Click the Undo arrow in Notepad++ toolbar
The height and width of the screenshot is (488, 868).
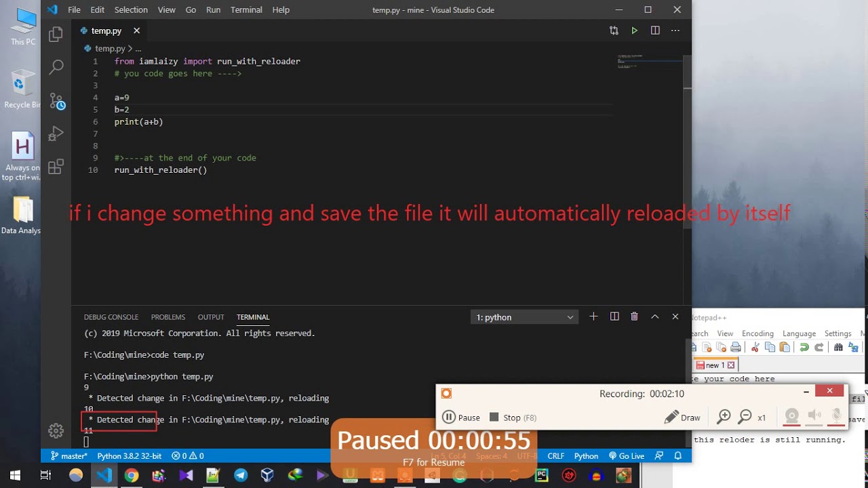(804, 348)
